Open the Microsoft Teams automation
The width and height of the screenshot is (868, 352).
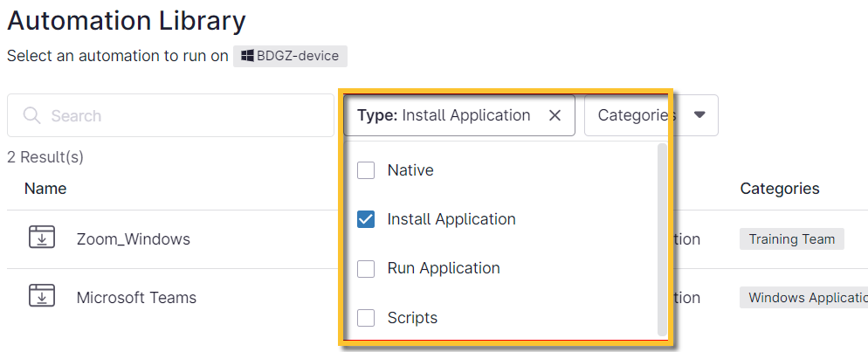(x=136, y=297)
